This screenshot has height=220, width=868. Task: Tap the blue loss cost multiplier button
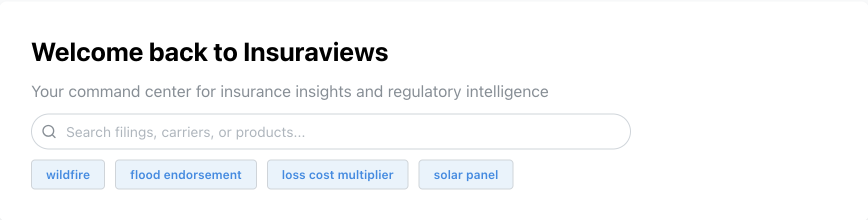(337, 174)
